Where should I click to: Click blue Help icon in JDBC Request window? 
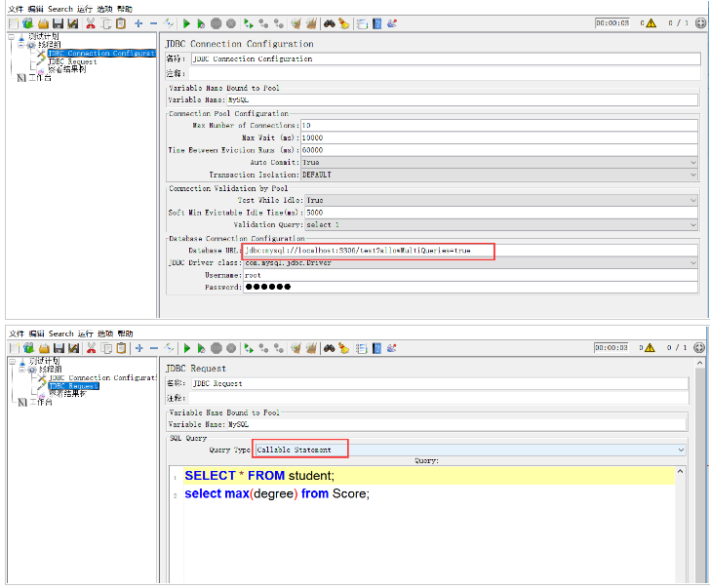coord(376,348)
